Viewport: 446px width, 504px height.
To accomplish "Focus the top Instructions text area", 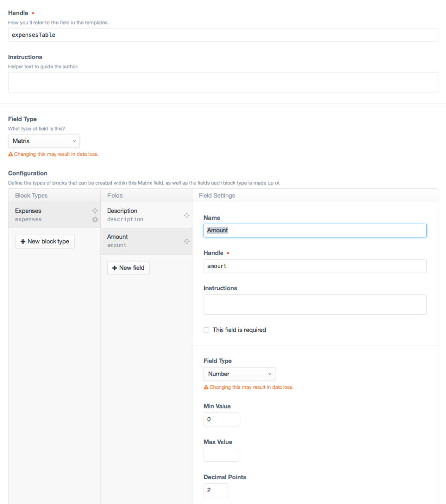I will [223, 82].
